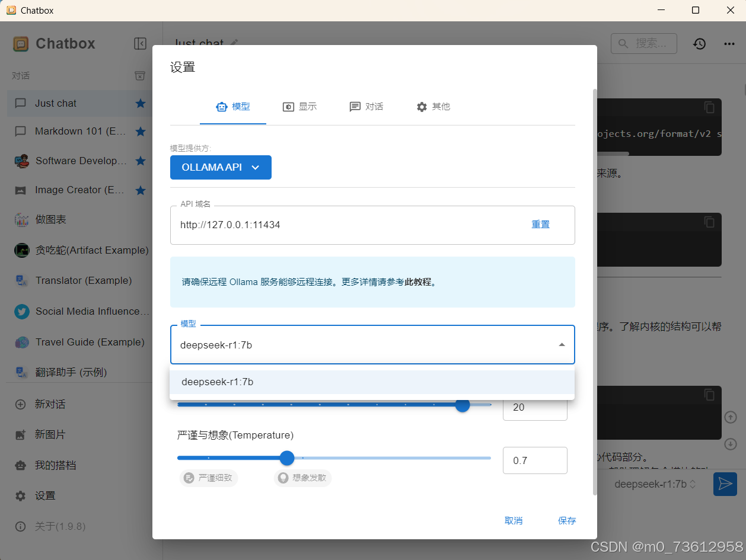Click the 搜索 search box
Image resolution: width=746 pixels, height=560 pixels.
point(644,43)
